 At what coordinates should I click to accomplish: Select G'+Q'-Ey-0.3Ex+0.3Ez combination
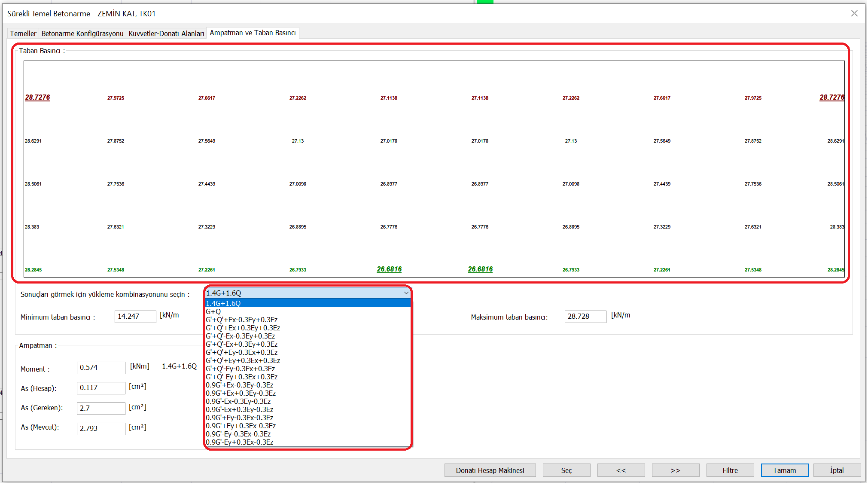pos(308,369)
